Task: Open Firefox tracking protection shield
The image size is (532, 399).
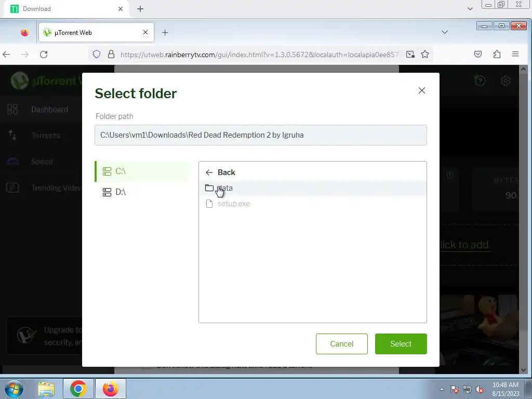Action: click(97, 54)
